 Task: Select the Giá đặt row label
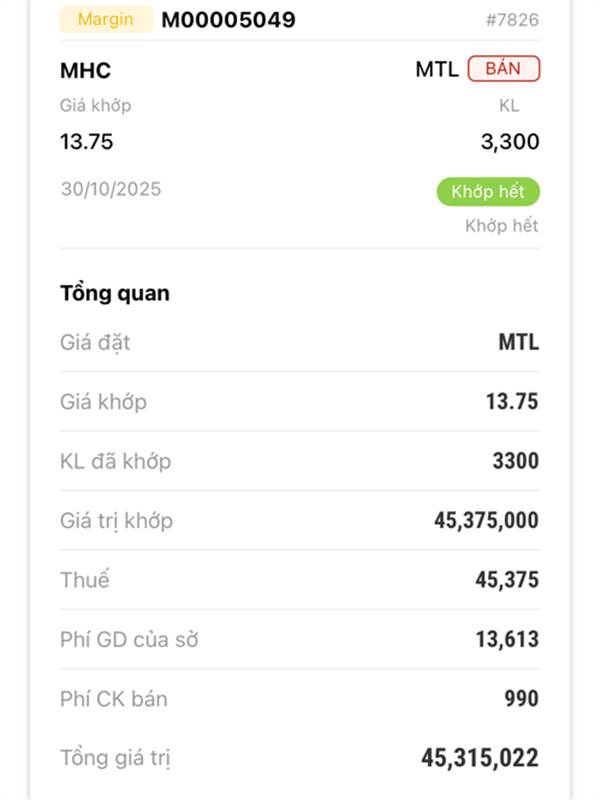[95, 343]
